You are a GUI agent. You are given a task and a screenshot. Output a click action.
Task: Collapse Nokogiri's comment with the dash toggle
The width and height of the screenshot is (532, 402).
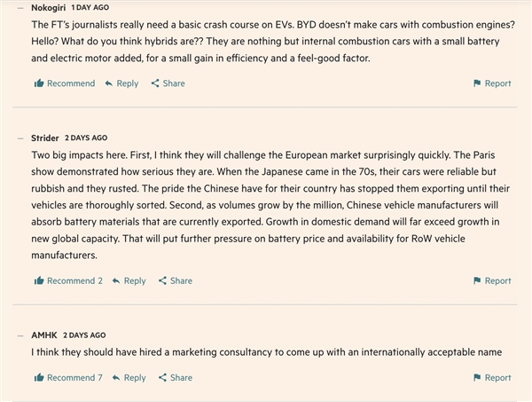(20, 8)
